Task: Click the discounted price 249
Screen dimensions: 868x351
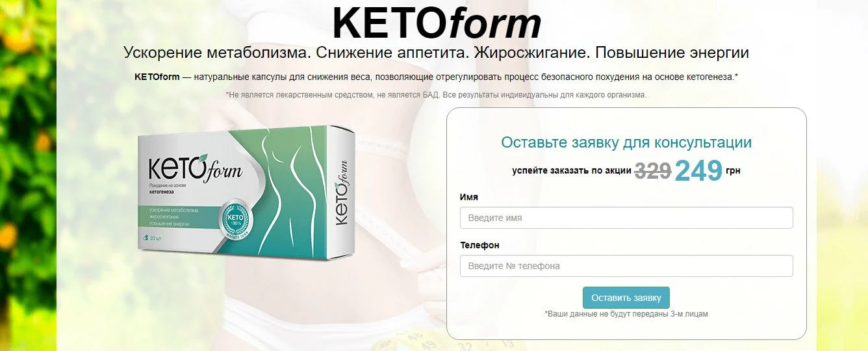Action: click(x=698, y=170)
